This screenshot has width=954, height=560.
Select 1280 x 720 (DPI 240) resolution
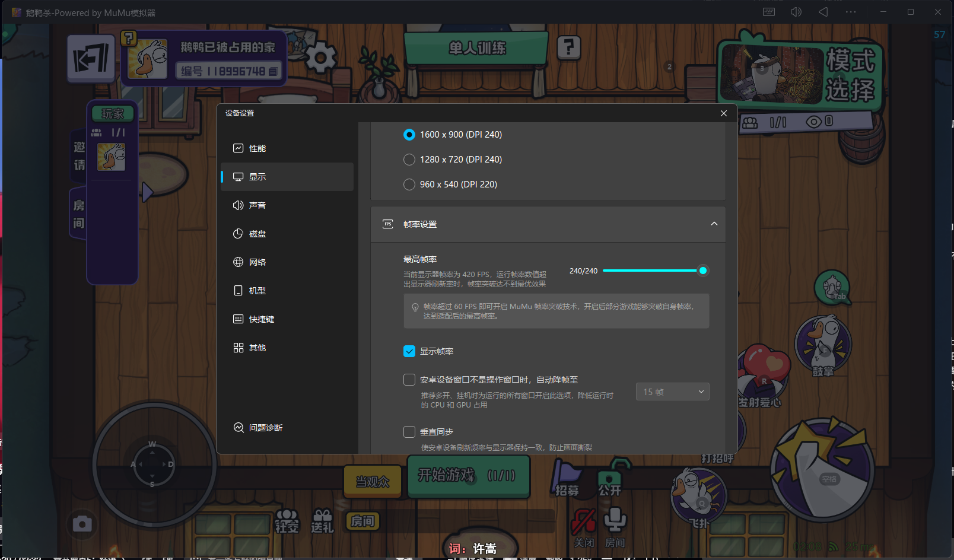click(409, 160)
